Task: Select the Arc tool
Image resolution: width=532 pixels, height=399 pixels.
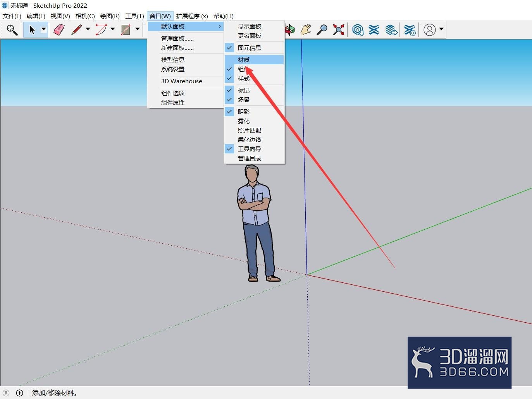Action: 101,29
